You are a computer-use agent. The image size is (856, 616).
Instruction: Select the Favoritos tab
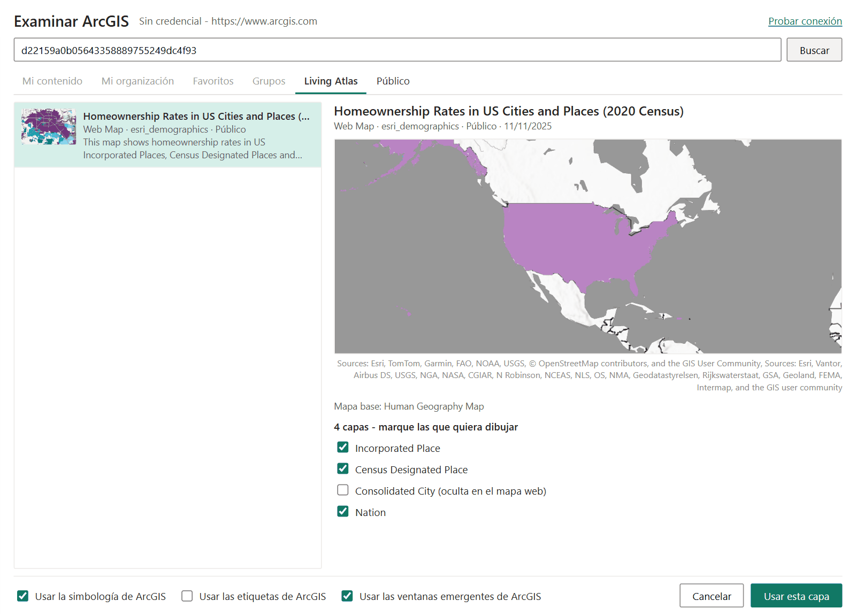tap(213, 81)
